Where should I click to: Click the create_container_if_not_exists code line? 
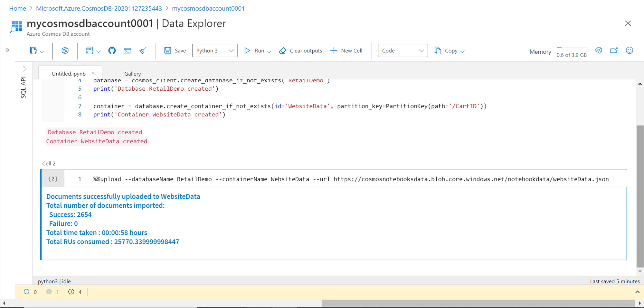pyautogui.click(x=290, y=106)
